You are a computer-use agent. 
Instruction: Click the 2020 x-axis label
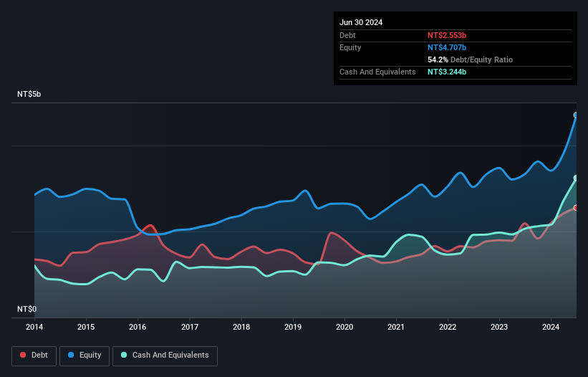[x=344, y=327]
